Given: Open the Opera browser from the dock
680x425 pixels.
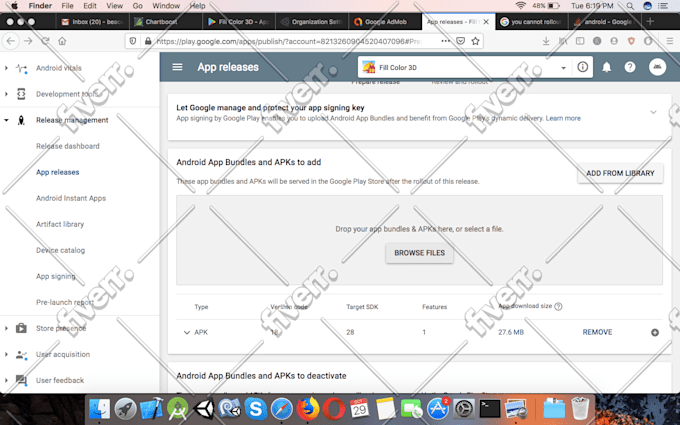Looking at the screenshot, I should (333, 409).
